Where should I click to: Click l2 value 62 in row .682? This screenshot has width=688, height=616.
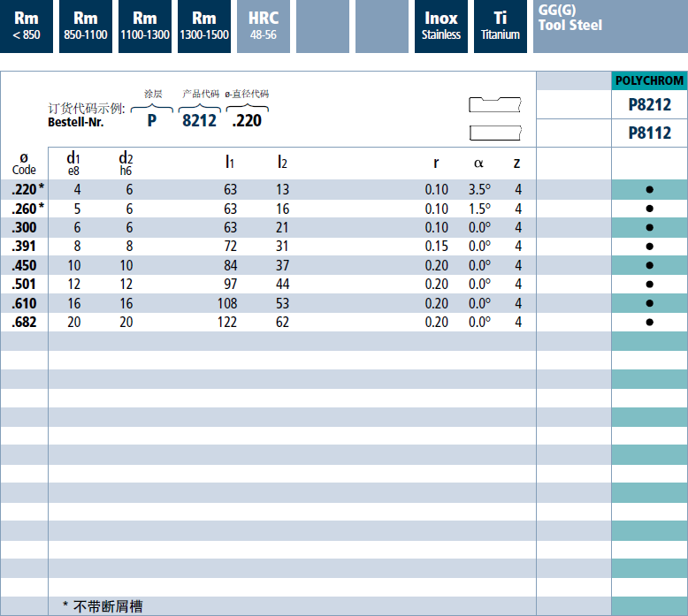click(x=283, y=323)
